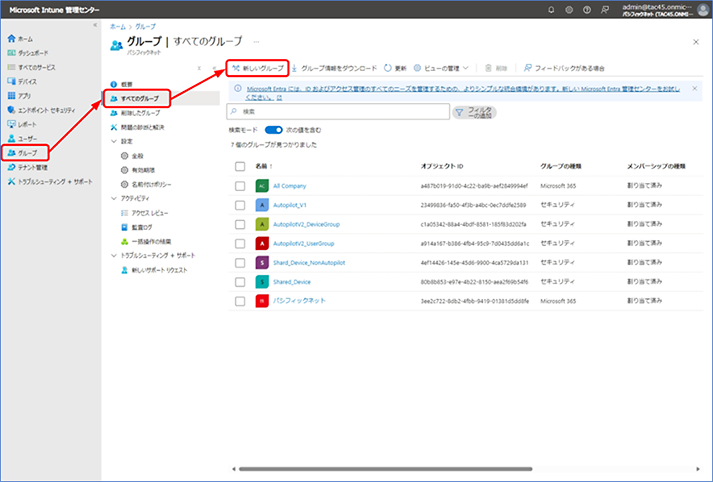The image size is (713, 482).
Task: Open the ellipsis menu beside page title
Action: 256,42
